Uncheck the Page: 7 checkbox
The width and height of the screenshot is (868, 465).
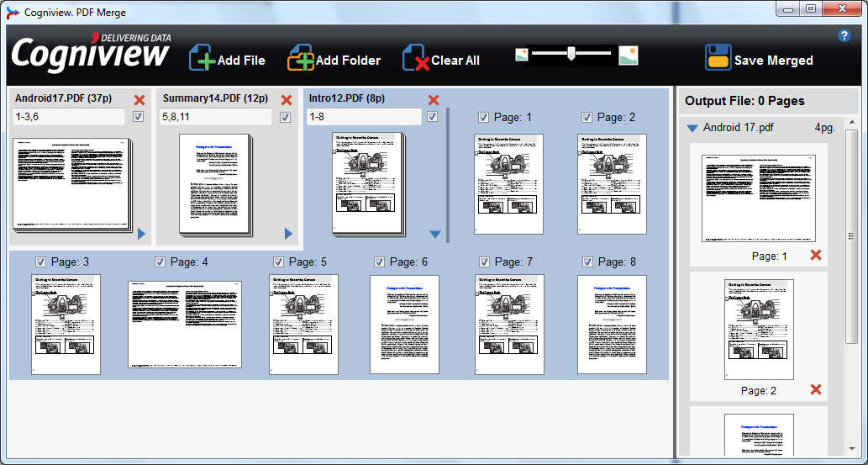484,262
